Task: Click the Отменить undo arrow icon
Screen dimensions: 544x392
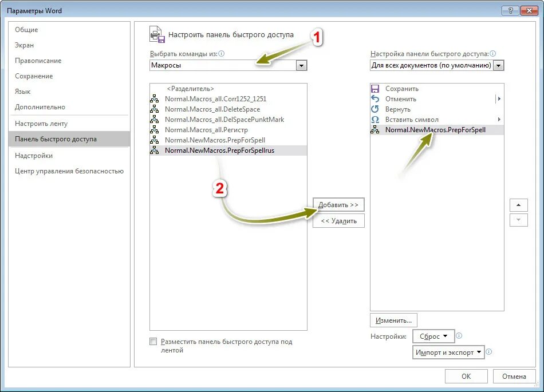Action: tap(375, 99)
